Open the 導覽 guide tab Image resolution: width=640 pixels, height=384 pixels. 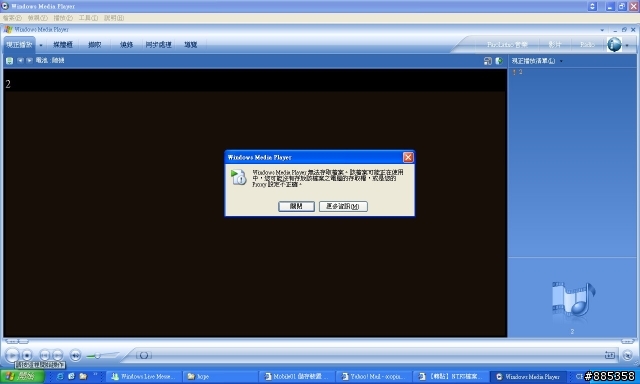[x=191, y=45]
